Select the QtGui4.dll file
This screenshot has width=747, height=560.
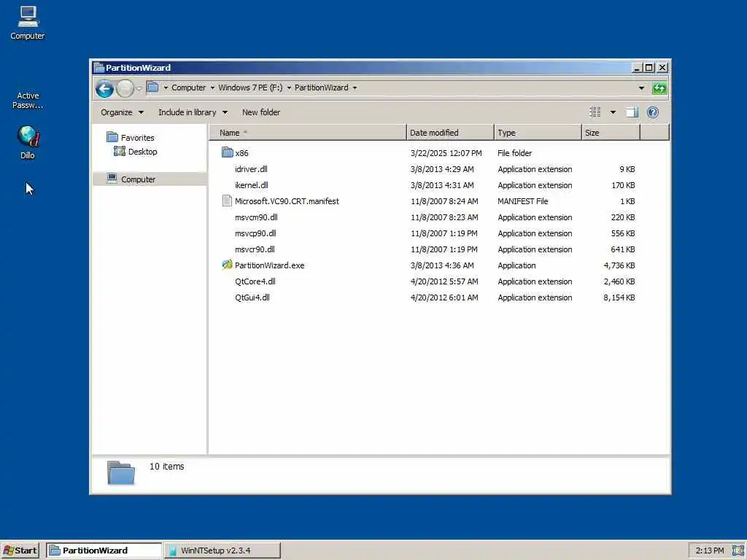click(252, 297)
